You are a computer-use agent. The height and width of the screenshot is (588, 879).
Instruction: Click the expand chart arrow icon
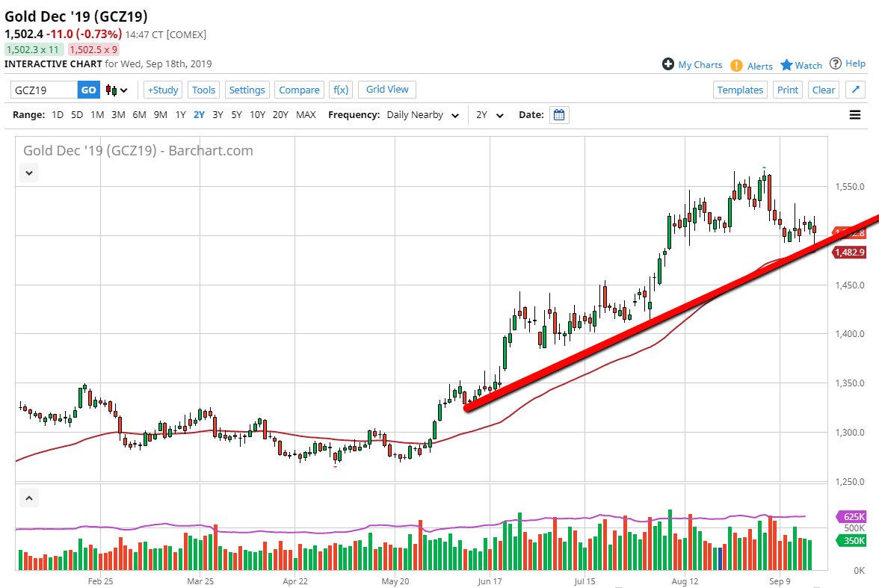855,90
